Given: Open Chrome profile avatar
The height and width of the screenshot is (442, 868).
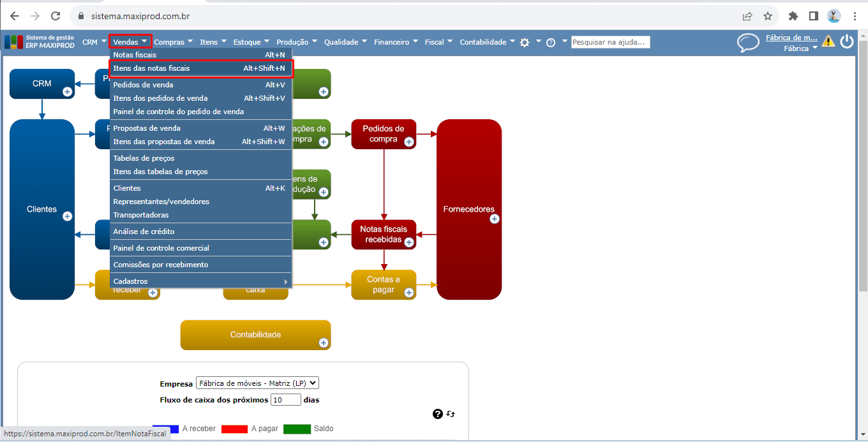Looking at the screenshot, I should (834, 16).
